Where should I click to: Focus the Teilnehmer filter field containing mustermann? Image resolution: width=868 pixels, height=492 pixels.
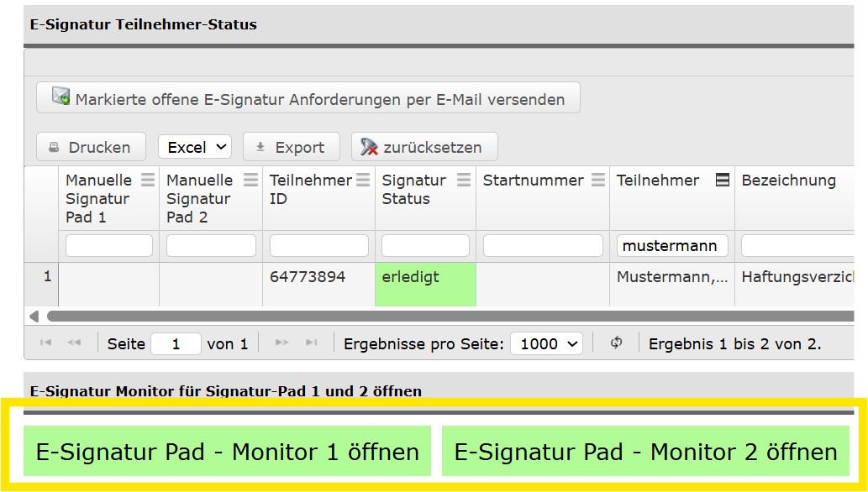(x=671, y=245)
